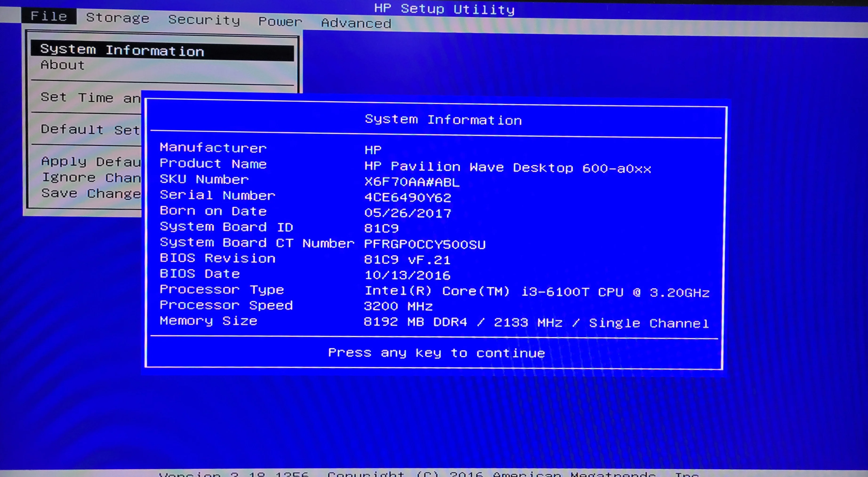This screenshot has height=477, width=868.
Task: Choose Default Setup entry
Action: [90, 130]
